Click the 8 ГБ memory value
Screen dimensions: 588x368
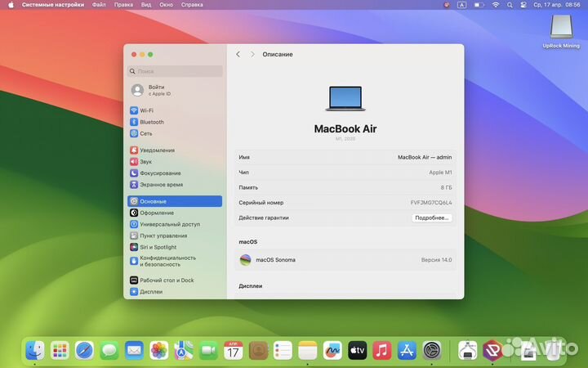(446, 187)
